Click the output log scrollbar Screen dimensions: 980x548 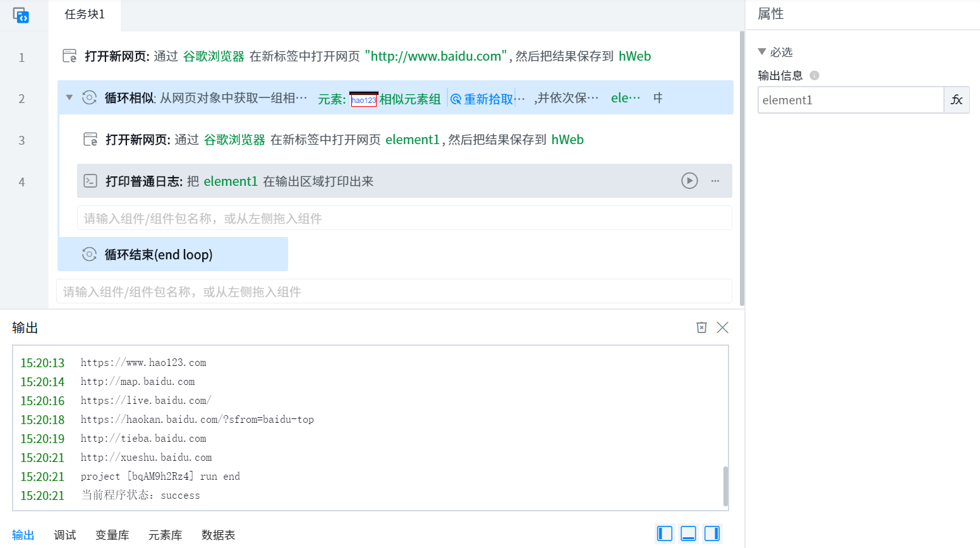pyautogui.click(x=725, y=485)
